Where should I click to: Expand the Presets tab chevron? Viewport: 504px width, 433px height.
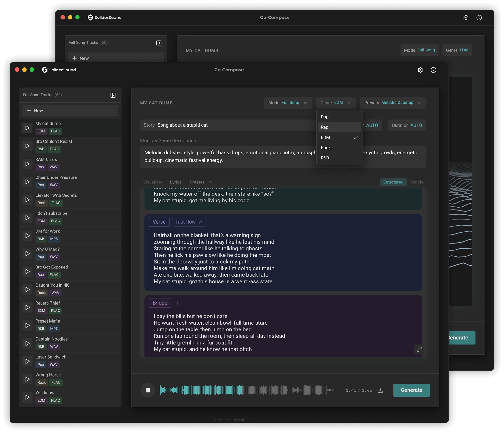(210, 182)
